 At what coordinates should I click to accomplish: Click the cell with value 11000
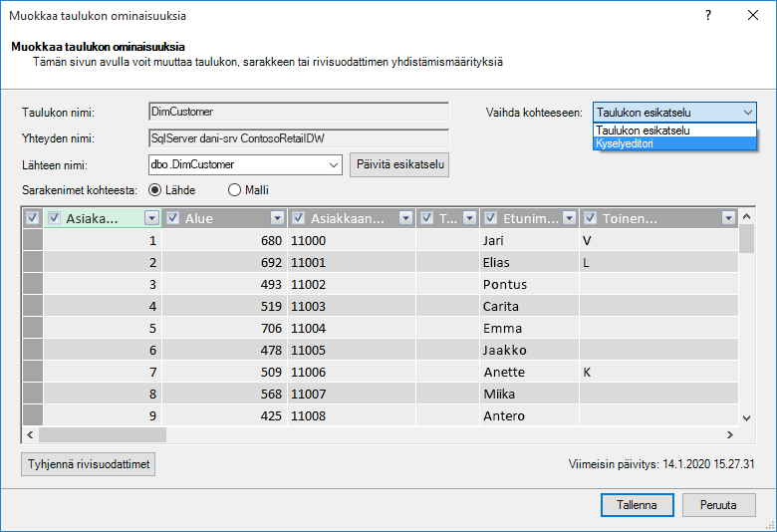click(x=352, y=240)
